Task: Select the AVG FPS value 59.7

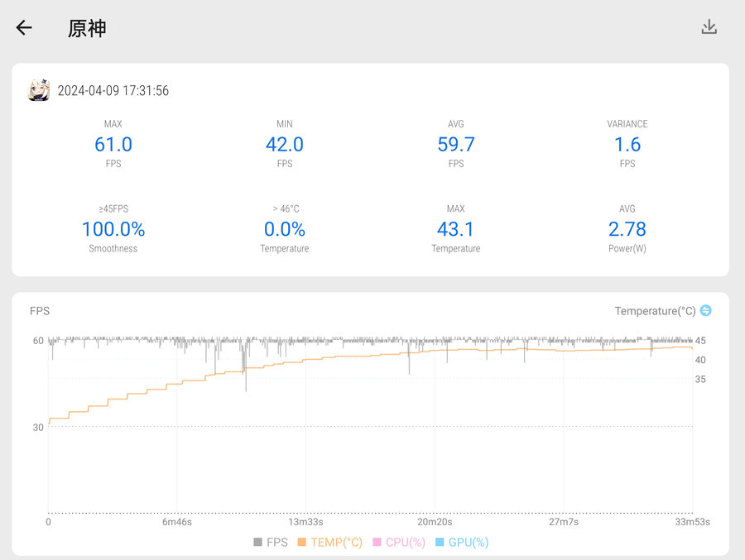Action: 456,145
